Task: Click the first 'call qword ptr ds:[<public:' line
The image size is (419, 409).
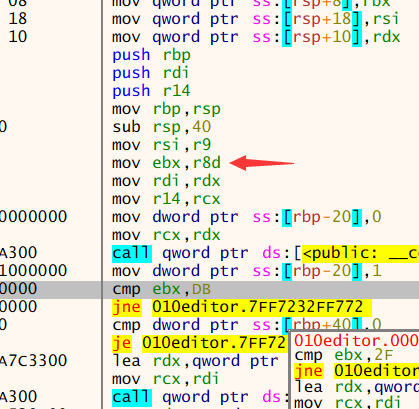Action: point(265,253)
